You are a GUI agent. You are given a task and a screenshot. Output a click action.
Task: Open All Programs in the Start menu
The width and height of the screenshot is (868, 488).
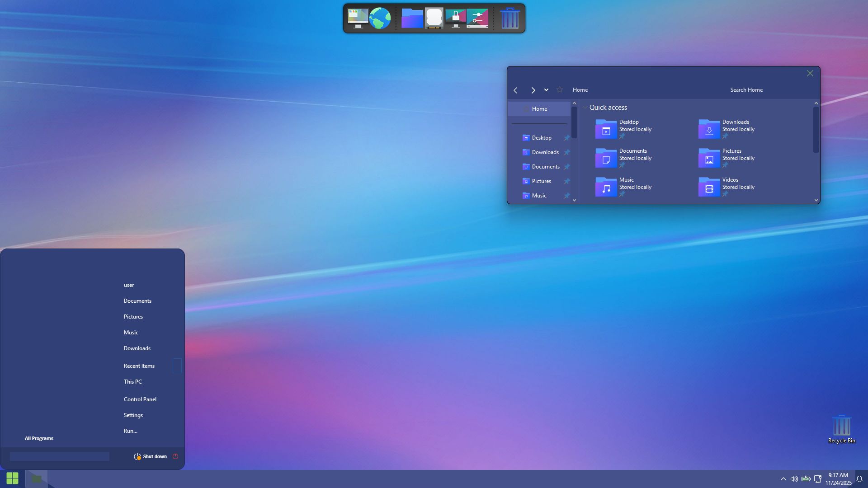(39, 439)
